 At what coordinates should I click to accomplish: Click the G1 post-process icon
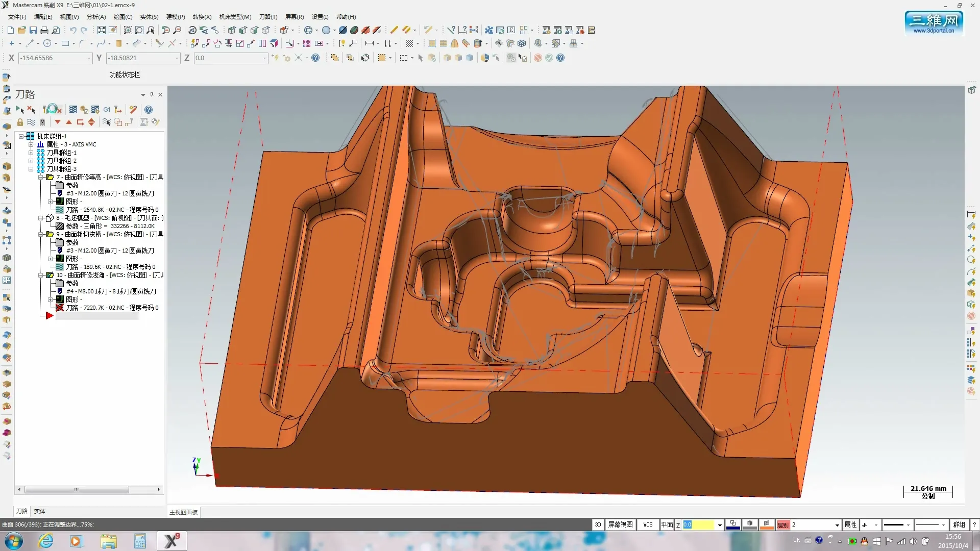107,109
